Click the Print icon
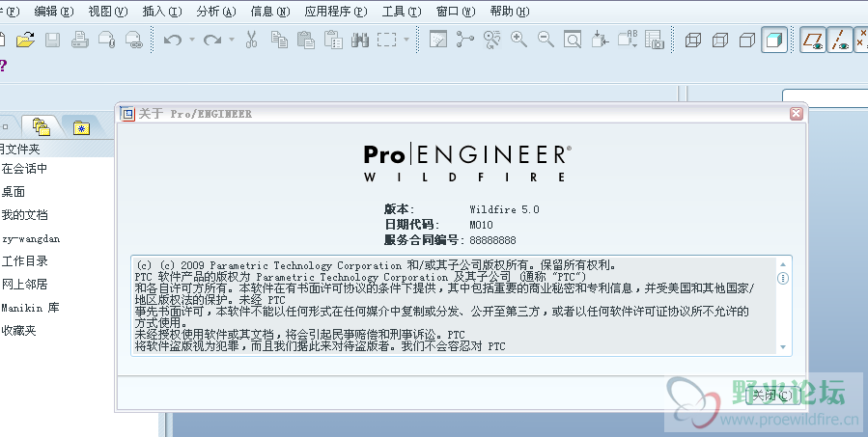Screen dimensions: 868x437 coord(80,40)
